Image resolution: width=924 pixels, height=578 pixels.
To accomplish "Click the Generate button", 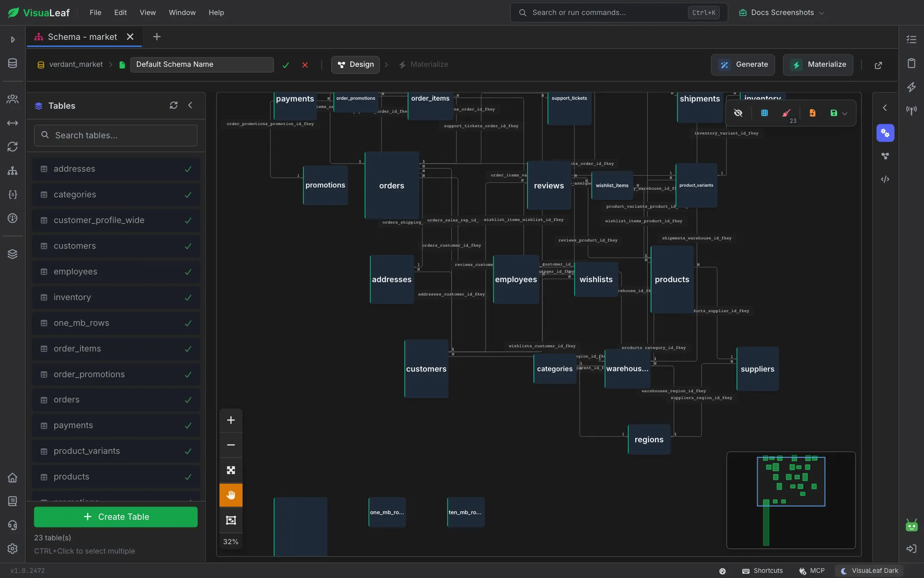I will [x=743, y=65].
